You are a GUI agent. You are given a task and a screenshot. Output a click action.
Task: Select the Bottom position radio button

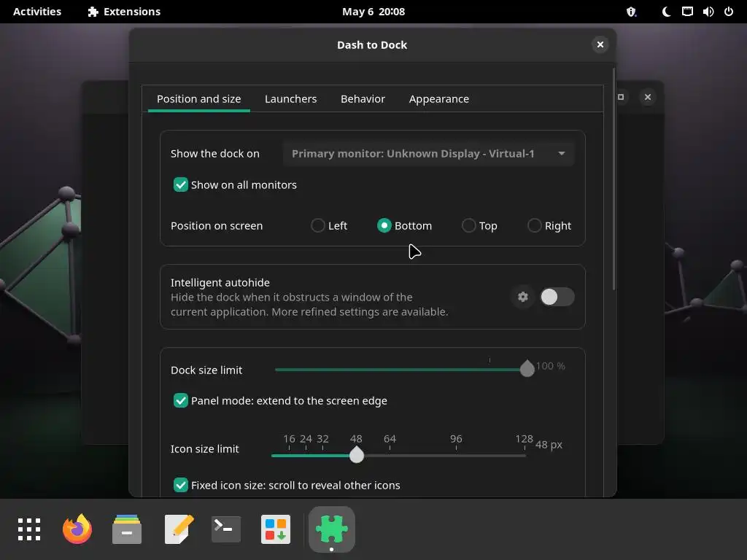pyautogui.click(x=384, y=226)
